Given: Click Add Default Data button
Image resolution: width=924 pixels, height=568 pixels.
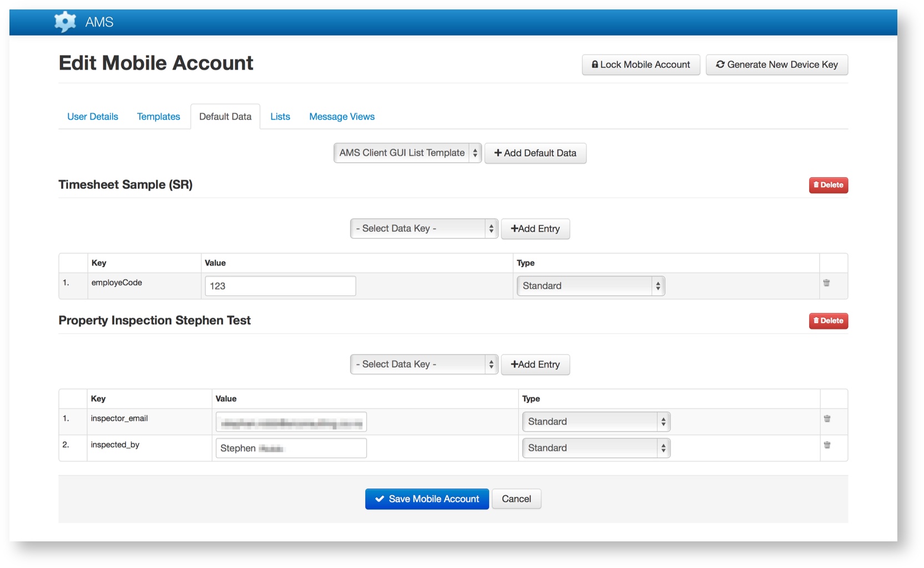Looking at the screenshot, I should click(535, 153).
